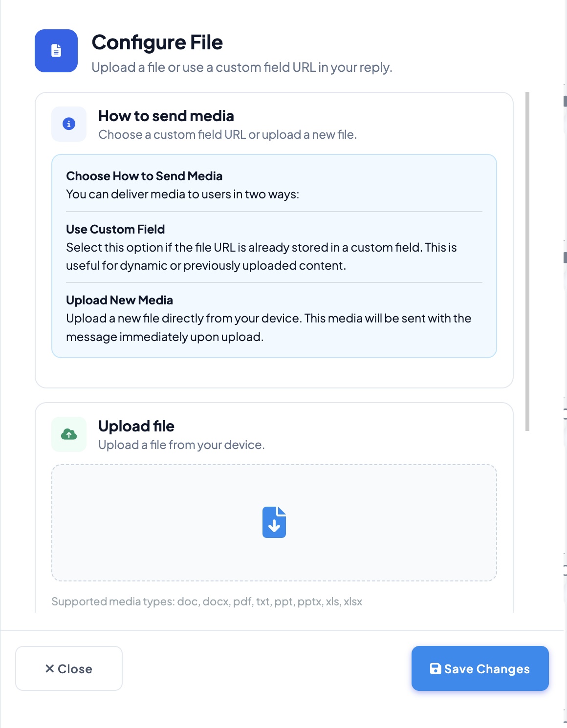Click the file download icon in the drop zone
The image size is (567, 728).
(274, 522)
